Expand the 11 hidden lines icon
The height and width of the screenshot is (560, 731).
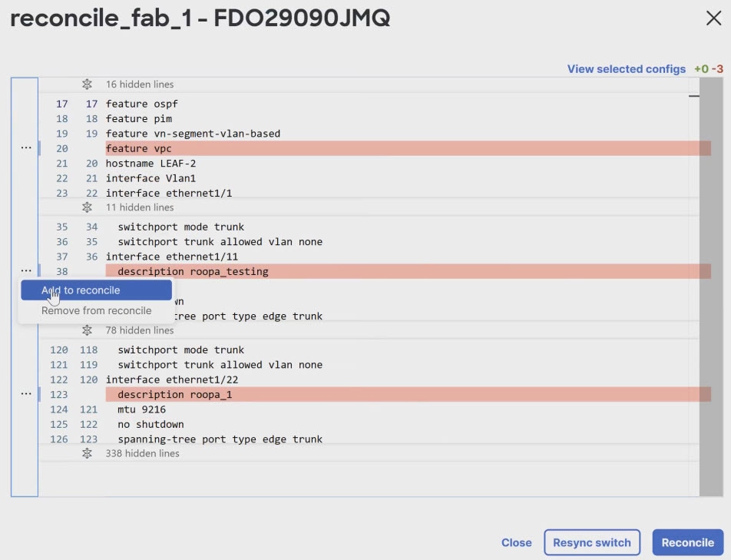point(87,207)
